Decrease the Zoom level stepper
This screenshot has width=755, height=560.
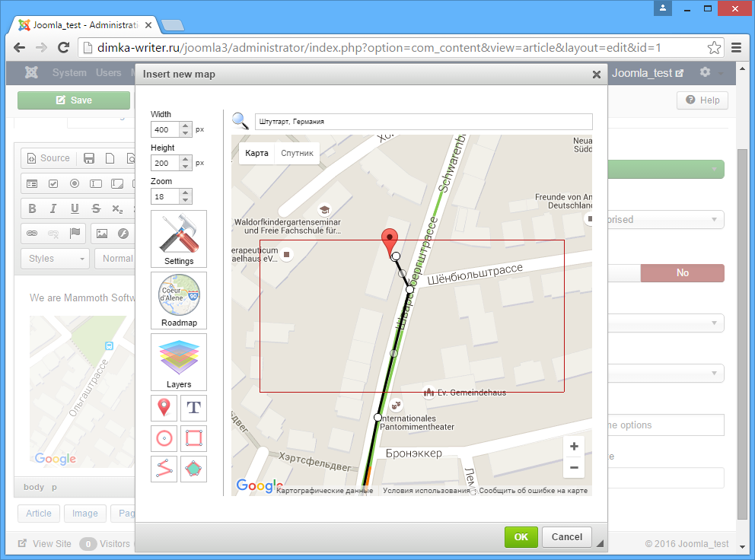point(185,200)
